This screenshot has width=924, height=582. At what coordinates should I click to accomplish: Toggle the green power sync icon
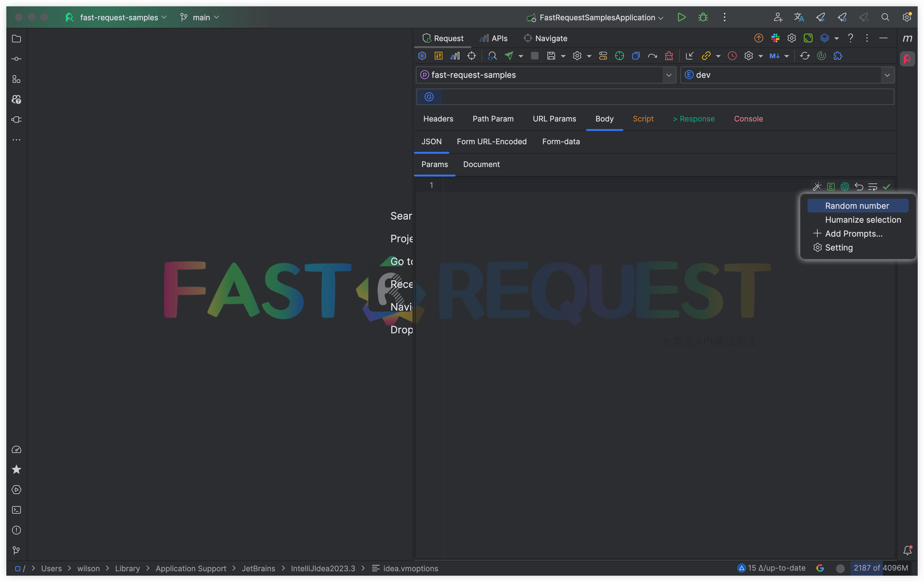click(821, 56)
